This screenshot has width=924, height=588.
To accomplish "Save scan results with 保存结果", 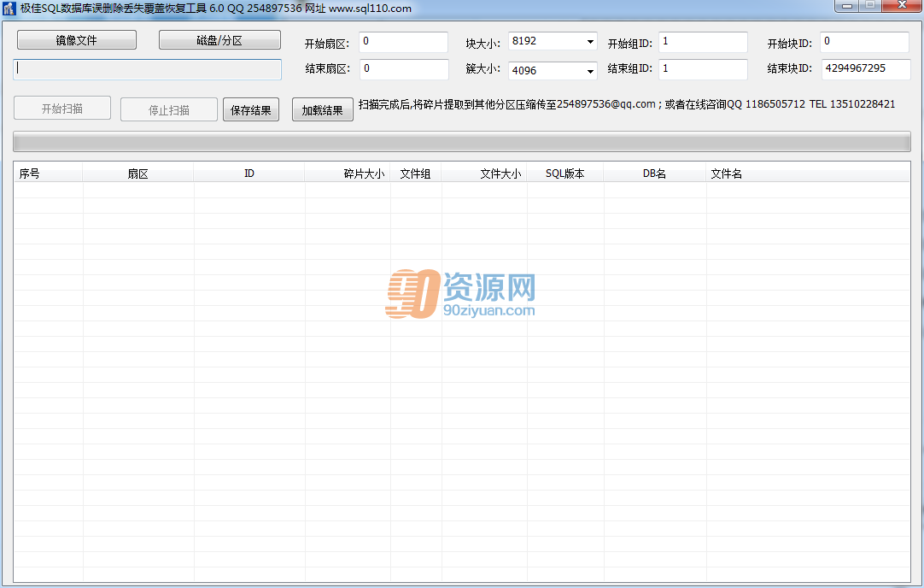I will [x=251, y=109].
